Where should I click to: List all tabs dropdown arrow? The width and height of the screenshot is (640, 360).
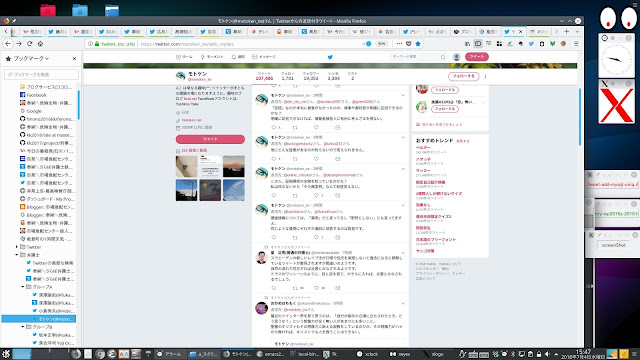point(577,31)
